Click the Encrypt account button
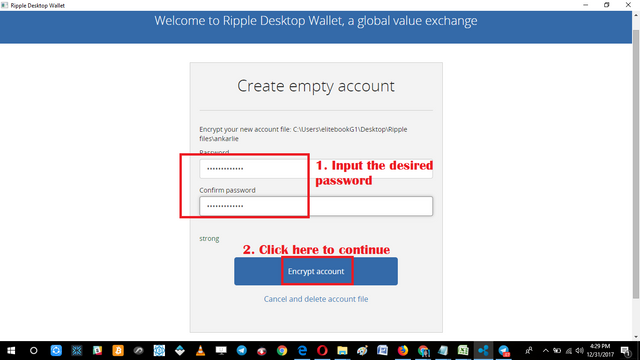 click(316, 271)
